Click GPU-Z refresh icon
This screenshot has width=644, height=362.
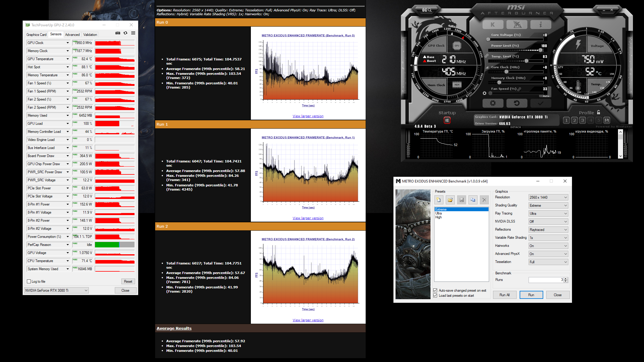126,33
